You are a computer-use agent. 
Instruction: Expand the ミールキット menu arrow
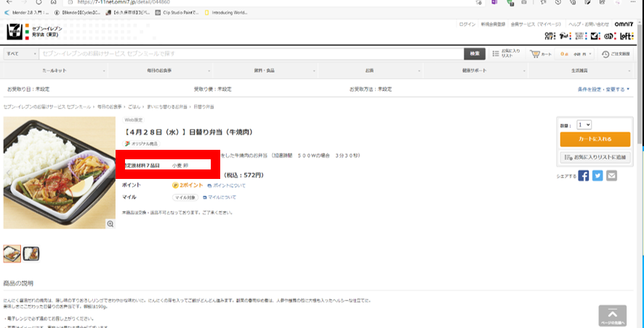pos(105,71)
